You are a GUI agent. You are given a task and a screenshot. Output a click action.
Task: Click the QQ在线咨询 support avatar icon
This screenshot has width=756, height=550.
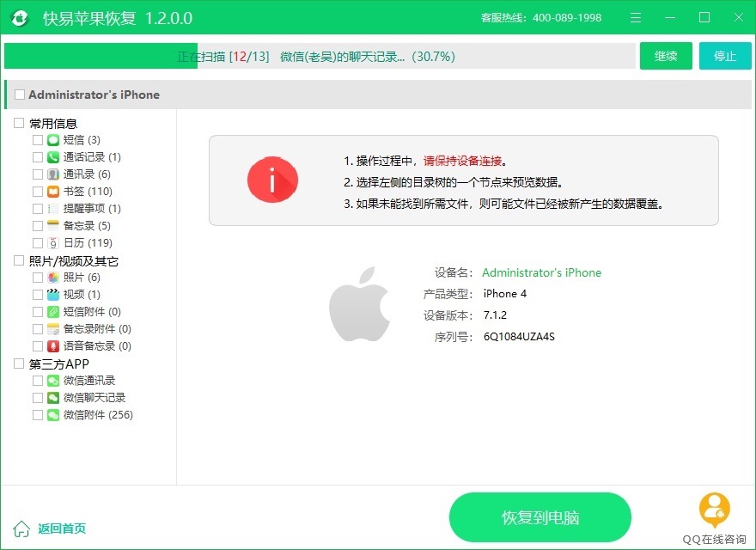pos(715,510)
